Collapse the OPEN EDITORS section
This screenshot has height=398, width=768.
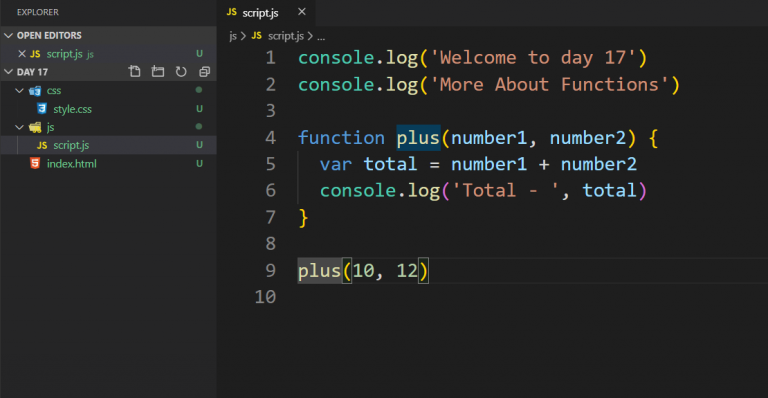(8, 35)
